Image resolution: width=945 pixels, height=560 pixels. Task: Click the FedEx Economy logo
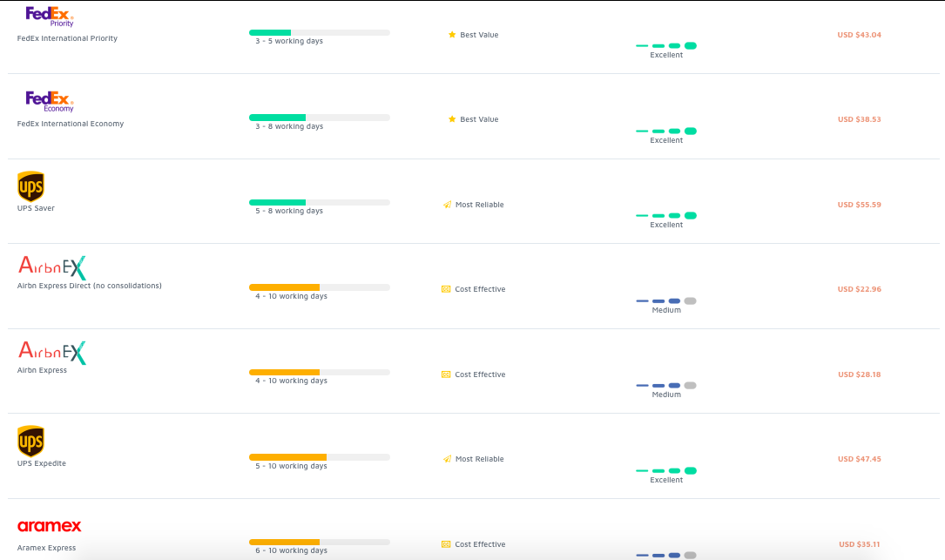pos(50,101)
